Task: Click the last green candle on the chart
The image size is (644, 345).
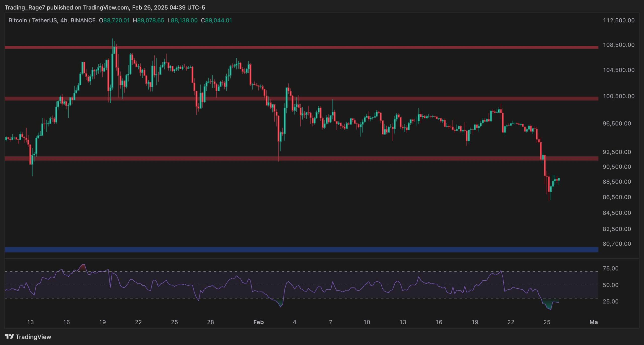Action: tap(559, 179)
